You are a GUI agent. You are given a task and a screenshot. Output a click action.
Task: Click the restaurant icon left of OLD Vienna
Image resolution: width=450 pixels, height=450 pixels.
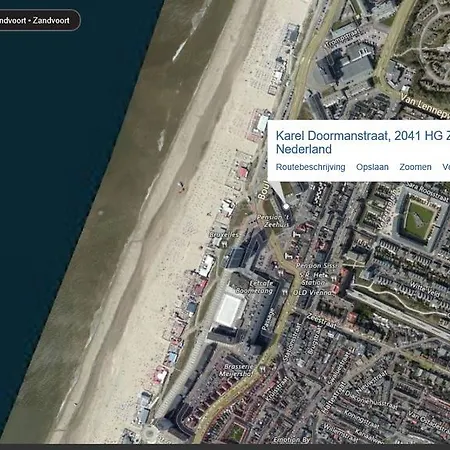pos(285,292)
